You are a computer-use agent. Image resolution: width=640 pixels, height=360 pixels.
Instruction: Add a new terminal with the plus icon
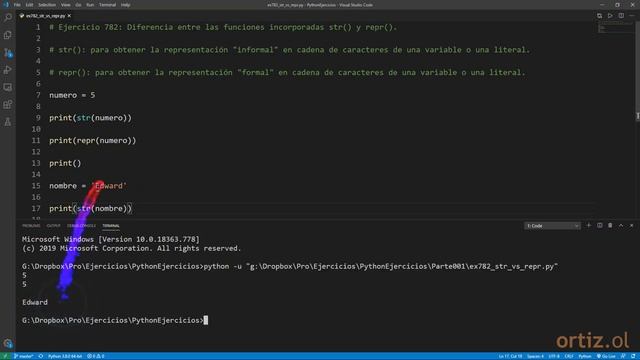pyautogui.click(x=589, y=225)
